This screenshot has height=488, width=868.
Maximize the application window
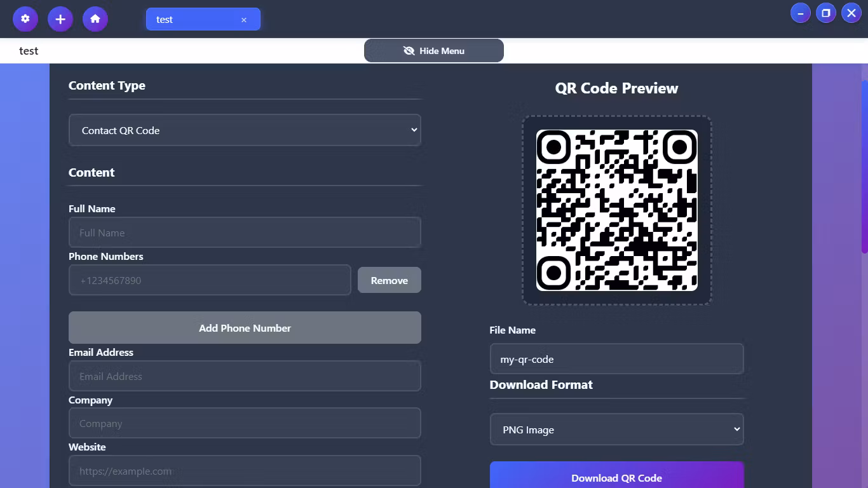click(x=826, y=13)
